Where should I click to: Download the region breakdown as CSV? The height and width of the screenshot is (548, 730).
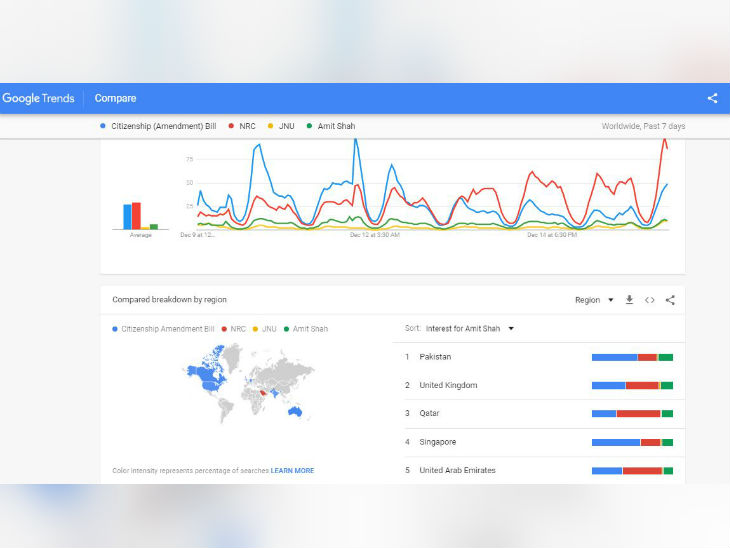tap(629, 300)
